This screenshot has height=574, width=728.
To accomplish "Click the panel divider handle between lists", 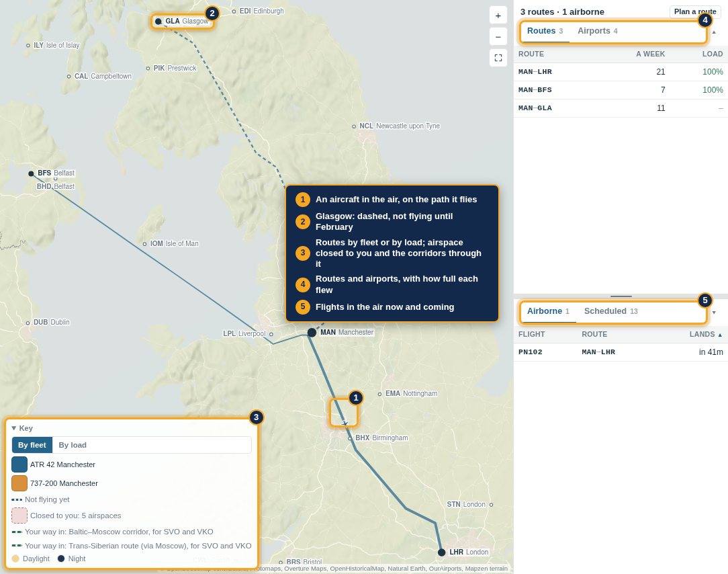I will coord(621,296).
